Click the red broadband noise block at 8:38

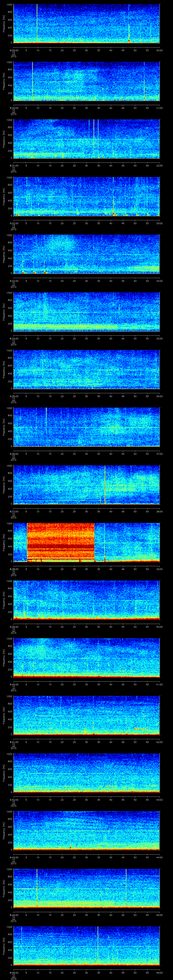pyautogui.click(x=61, y=543)
